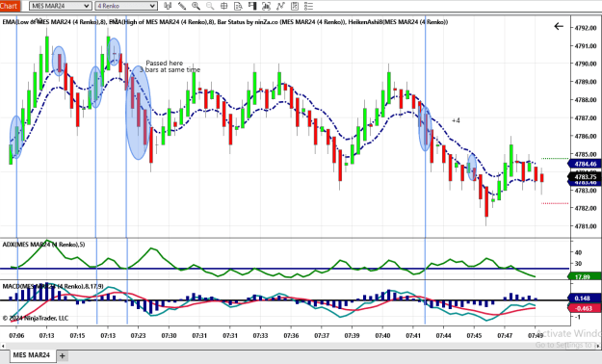Select the 'Passed here' text annotation
The width and height of the screenshot is (602, 364).
click(x=165, y=63)
